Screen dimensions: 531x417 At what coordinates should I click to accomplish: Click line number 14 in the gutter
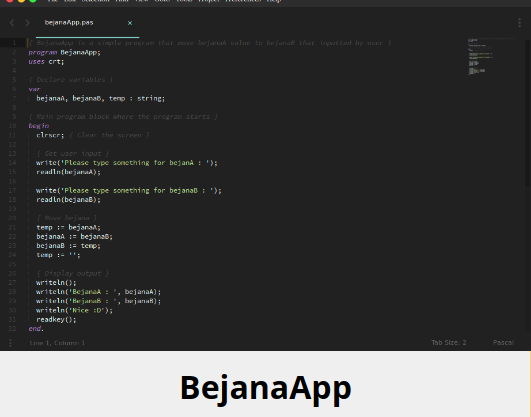point(12,163)
